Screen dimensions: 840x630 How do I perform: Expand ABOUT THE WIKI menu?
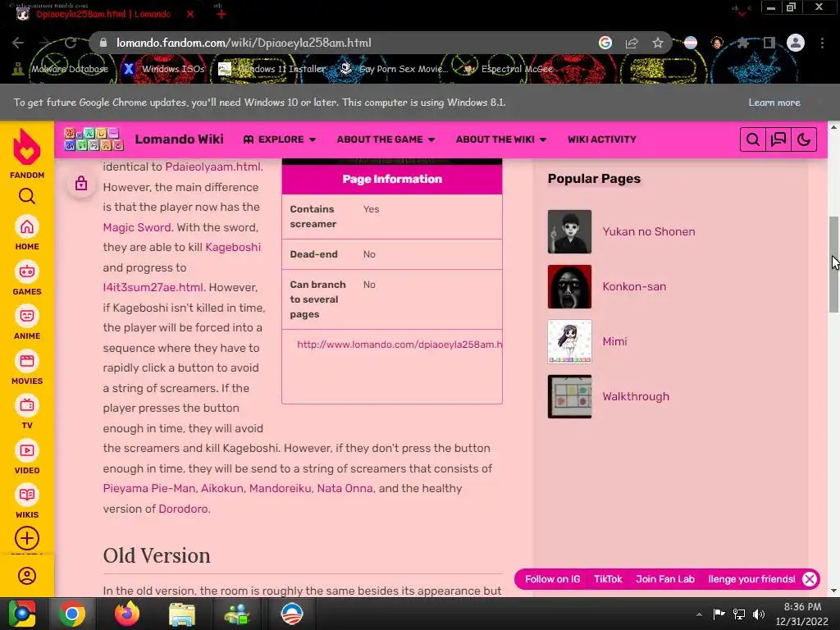501,139
